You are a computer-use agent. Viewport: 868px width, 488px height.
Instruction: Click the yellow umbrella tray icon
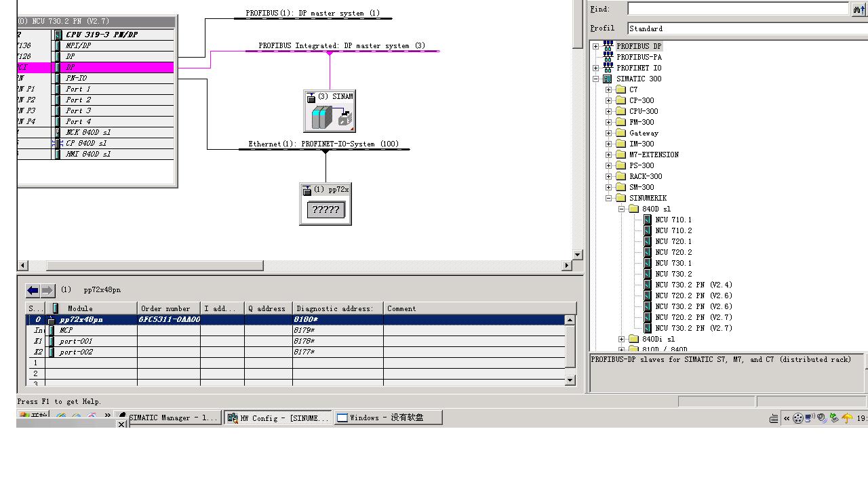(x=847, y=418)
